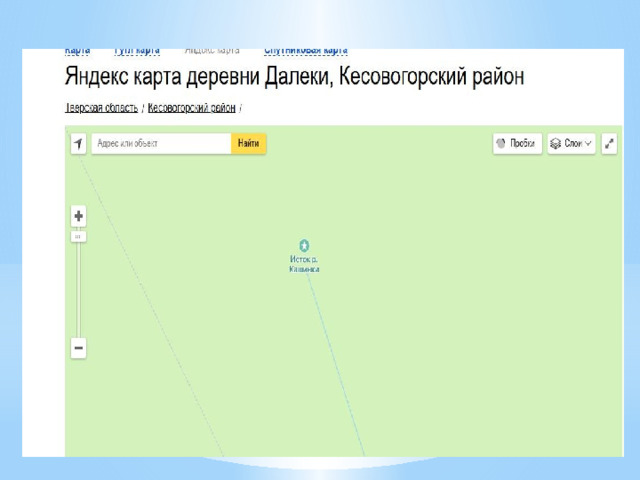Click the address or object search field
The width and height of the screenshot is (640, 480).
pyautogui.click(x=162, y=144)
